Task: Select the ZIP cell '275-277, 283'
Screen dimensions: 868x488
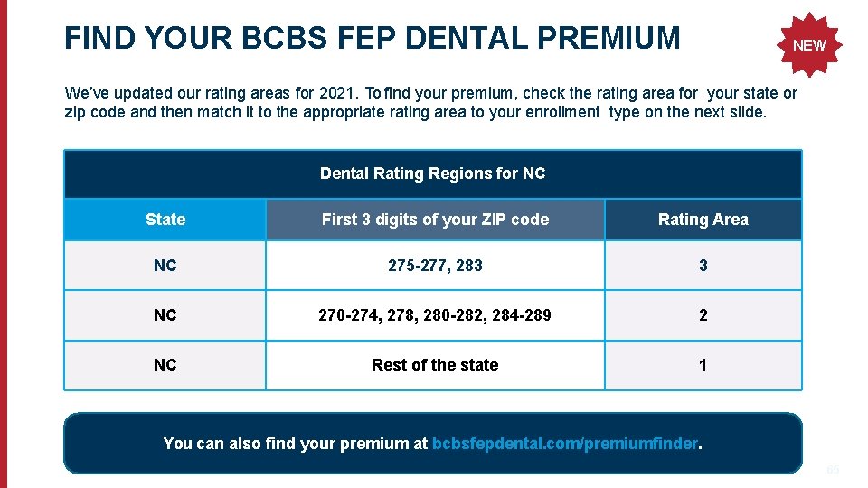Action: [x=435, y=266]
